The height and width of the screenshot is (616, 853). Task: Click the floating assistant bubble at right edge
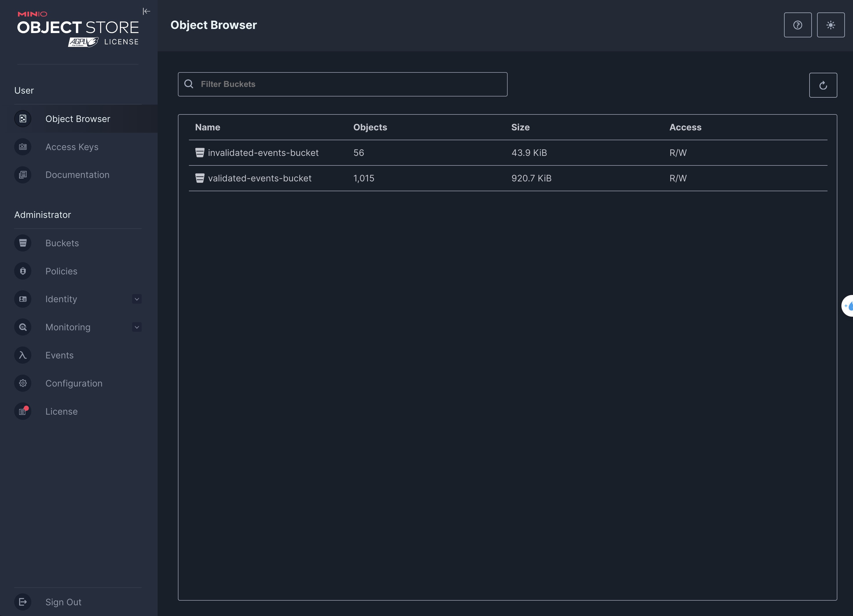click(847, 306)
